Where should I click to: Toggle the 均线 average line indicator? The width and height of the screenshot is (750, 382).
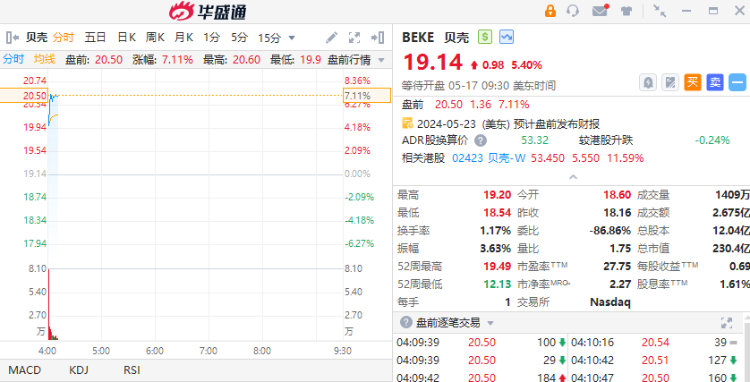pos(44,59)
